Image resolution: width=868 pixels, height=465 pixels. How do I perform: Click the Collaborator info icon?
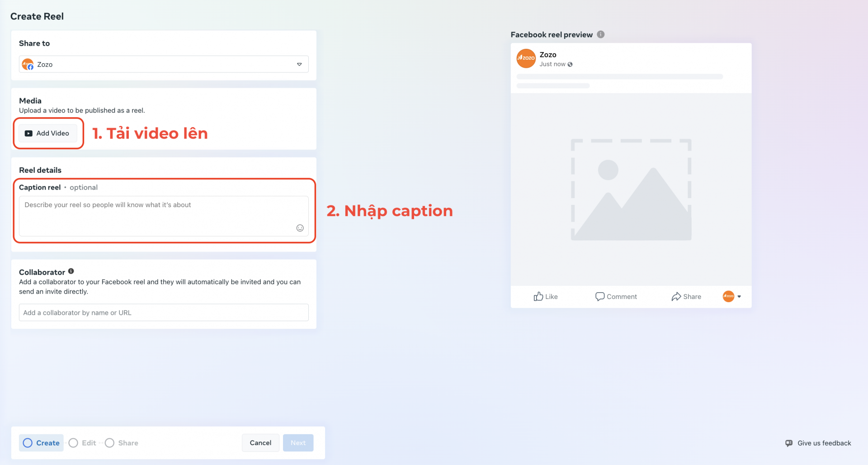coord(71,271)
